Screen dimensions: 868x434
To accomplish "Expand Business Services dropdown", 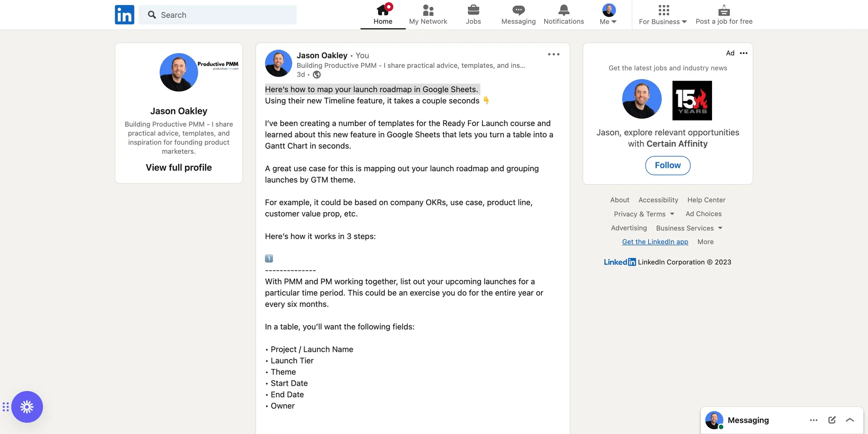I will [x=689, y=228].
